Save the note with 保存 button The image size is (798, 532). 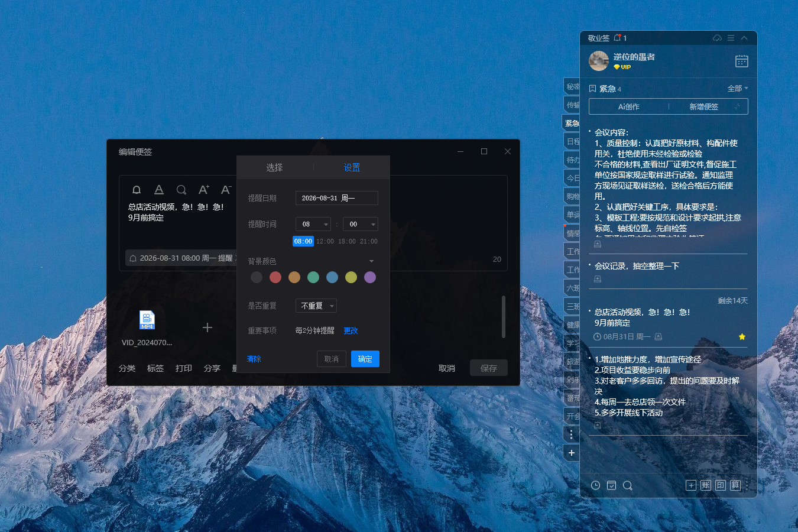489,368
